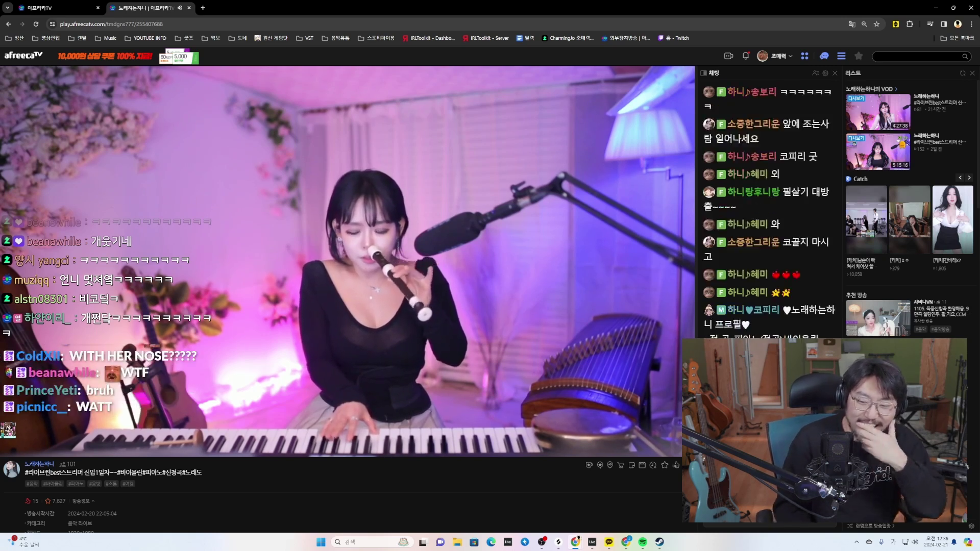Click the next arrow on the Catch carousel
The width and height of the screenshot is (980, 551).
(969, 178)
